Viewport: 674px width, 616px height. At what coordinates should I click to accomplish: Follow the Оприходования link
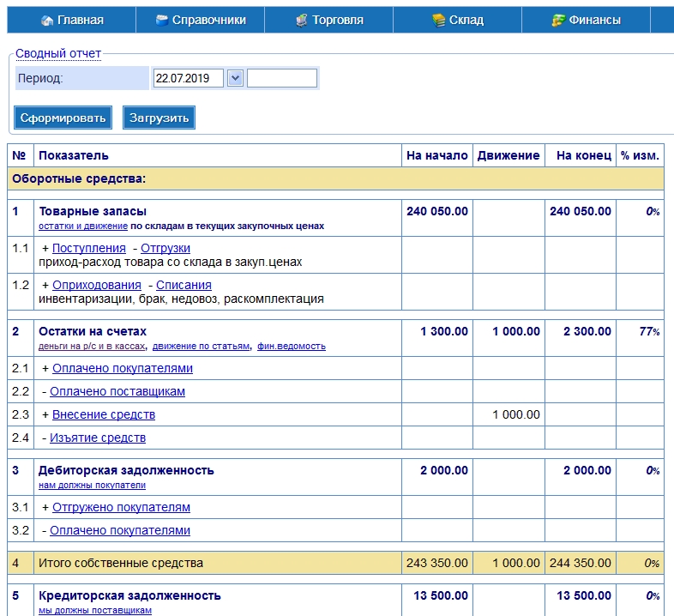pyautogui.click(x=97, y=285)
